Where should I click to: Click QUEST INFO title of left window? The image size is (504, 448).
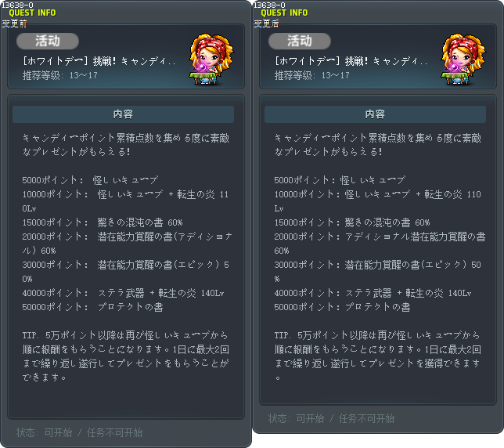click(x=32, y=13)
